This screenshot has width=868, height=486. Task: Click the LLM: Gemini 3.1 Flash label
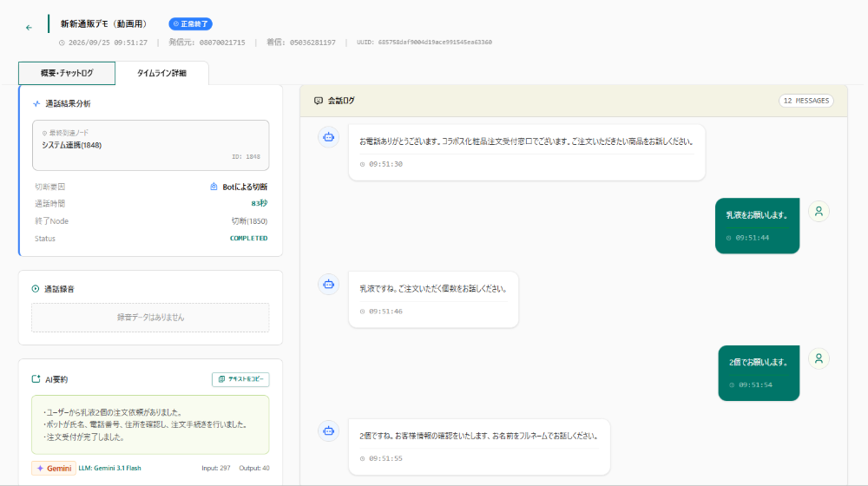click(x=109, y=468)
